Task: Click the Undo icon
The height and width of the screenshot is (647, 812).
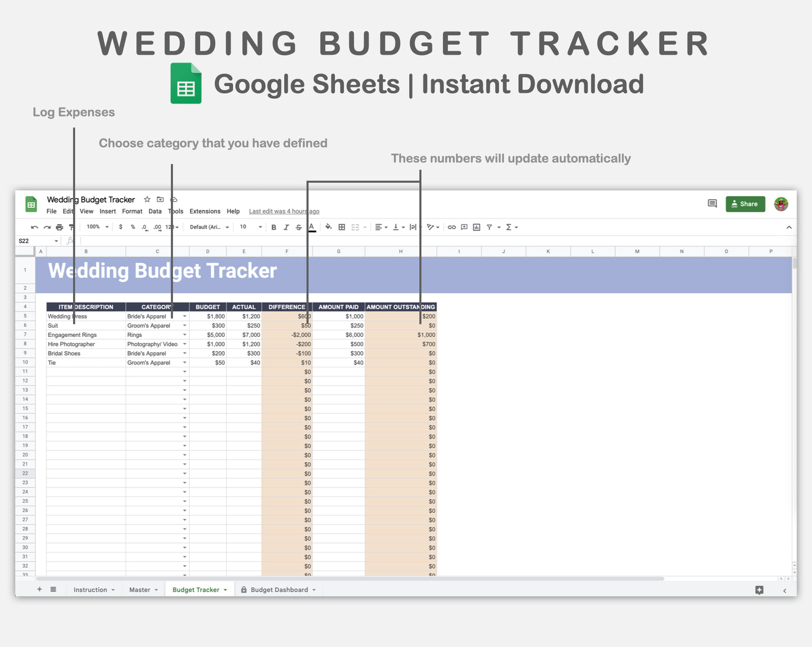Action: point(34,227)
